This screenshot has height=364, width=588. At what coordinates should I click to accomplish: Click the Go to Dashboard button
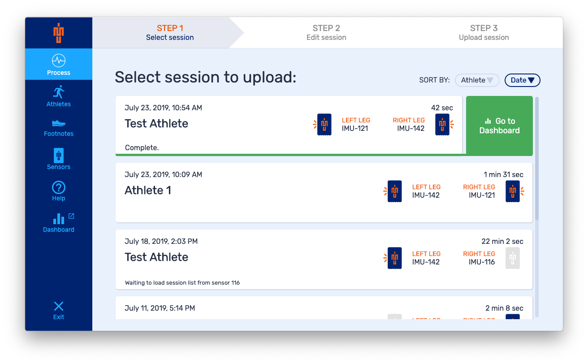pos(499,126)
